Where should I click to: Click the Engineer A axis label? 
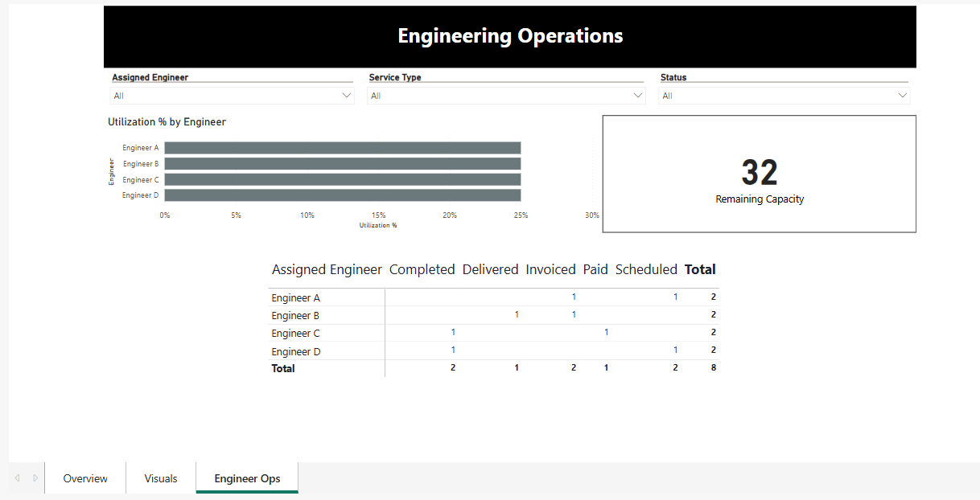click(x=141, y=148)
